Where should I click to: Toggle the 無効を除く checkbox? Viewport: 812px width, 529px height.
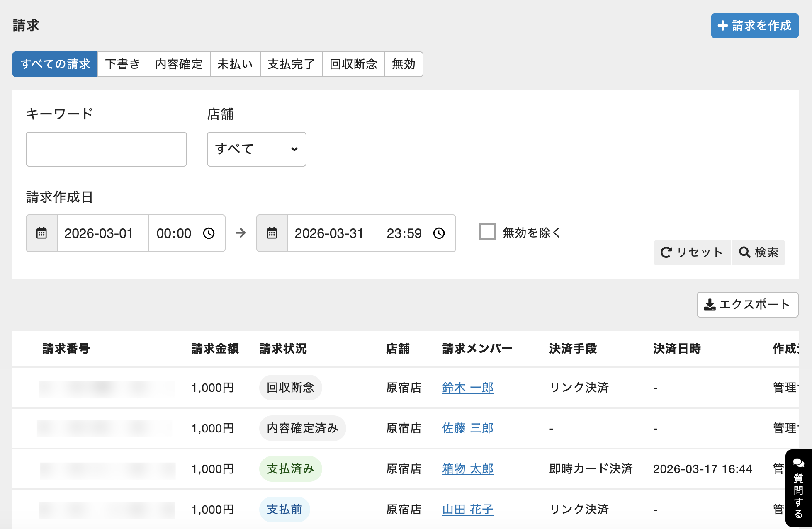coord(488,232)
